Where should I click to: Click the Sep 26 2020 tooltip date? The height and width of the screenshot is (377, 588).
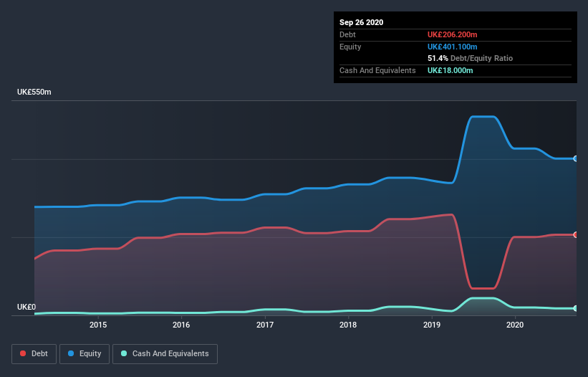click(361, 22)
